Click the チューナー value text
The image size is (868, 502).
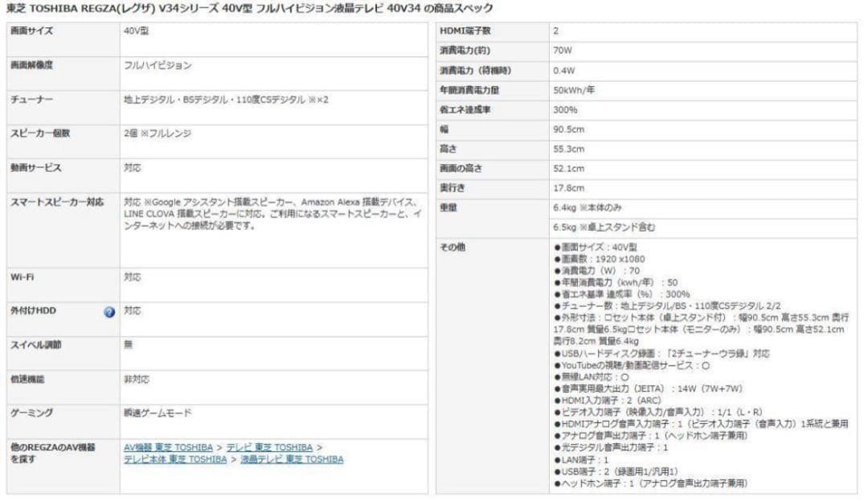click(226, 100)
